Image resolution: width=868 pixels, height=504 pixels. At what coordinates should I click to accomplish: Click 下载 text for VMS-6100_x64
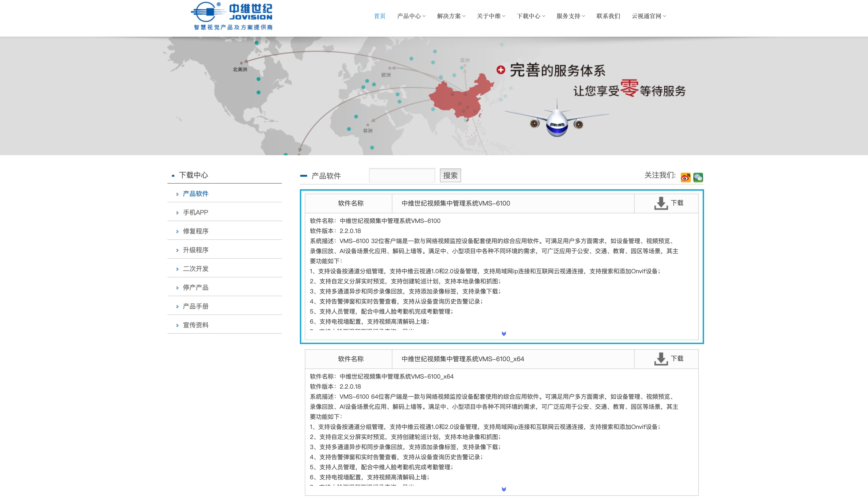(677, 358)
